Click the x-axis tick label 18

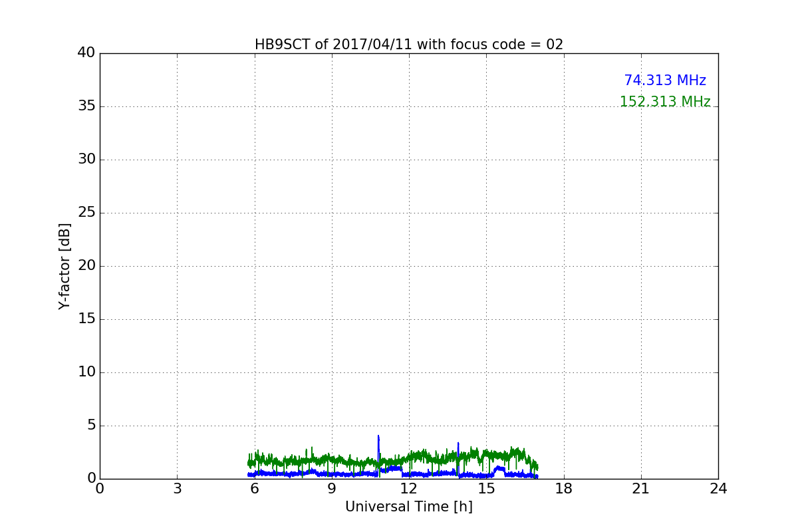(x=564, y=489)
